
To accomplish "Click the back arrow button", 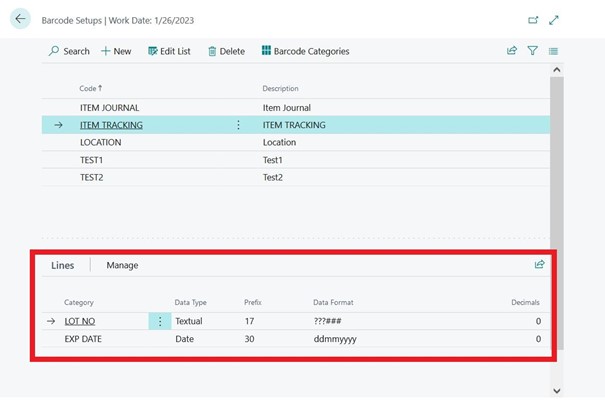I will coord(20,19).
